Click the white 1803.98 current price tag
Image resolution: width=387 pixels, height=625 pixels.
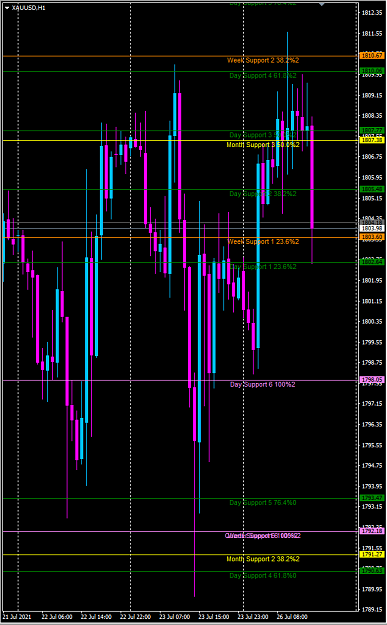(x=372, y=228)
